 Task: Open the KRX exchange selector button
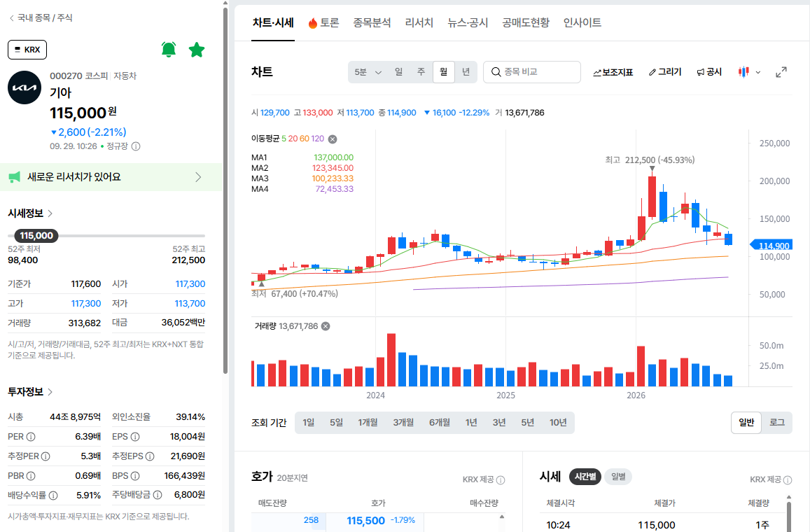pos(27,50)
